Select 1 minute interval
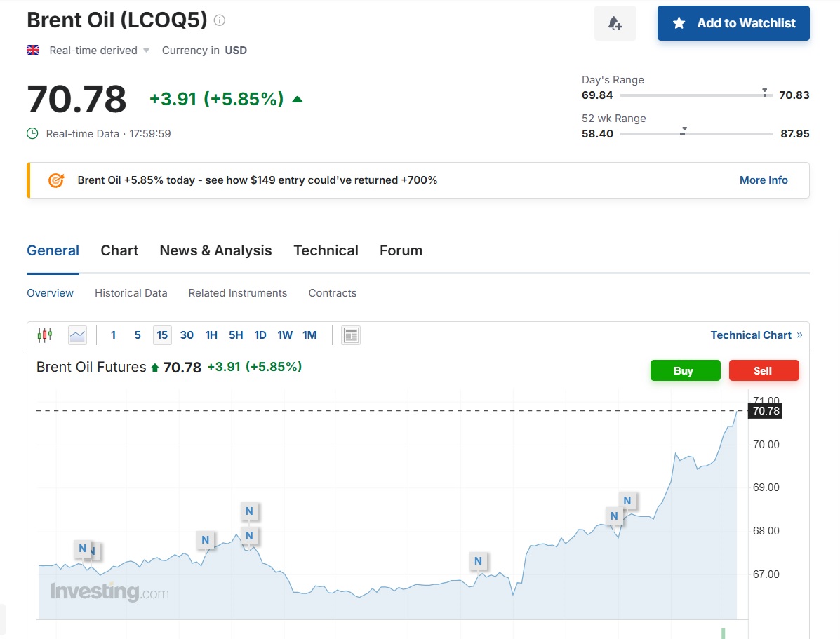 [x=113, y=335]
